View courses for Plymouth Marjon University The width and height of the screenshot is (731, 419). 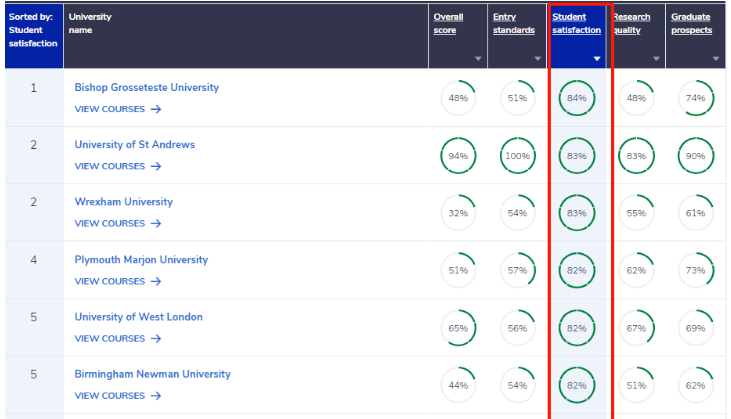(117, 282)
